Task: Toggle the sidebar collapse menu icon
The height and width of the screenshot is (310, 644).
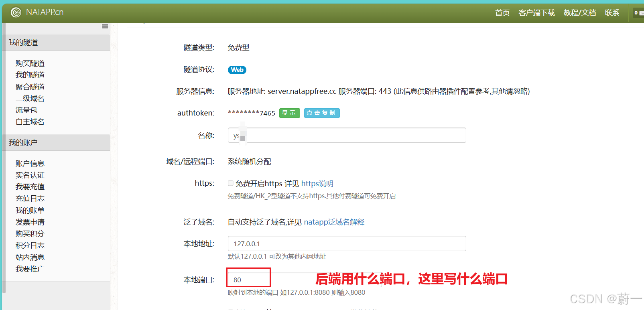Action: click(x=105, y=26)
